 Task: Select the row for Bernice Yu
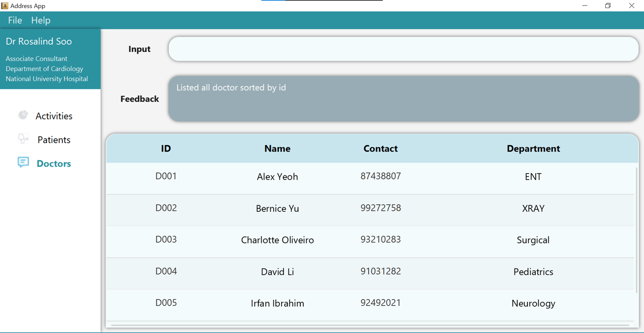coord(277,209)
